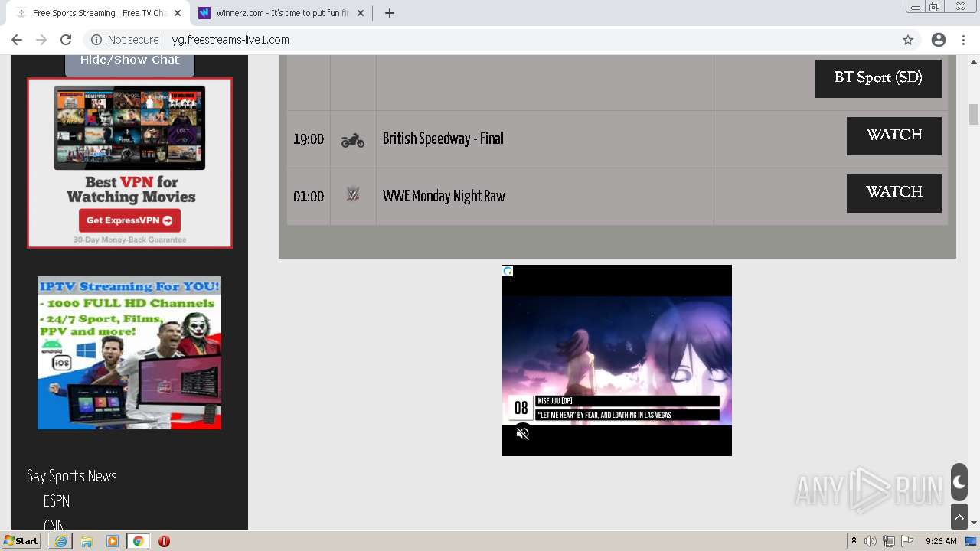Open the ESPN channel link
Image resolution: width=980 pixels, height=551 pixels.
pos(57,501)
